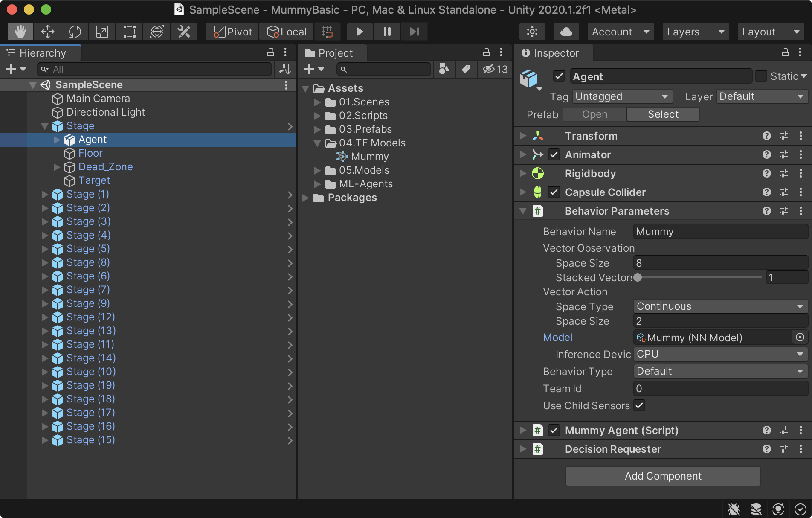
Task: Click Add Component button
Action: pos(663,476)
